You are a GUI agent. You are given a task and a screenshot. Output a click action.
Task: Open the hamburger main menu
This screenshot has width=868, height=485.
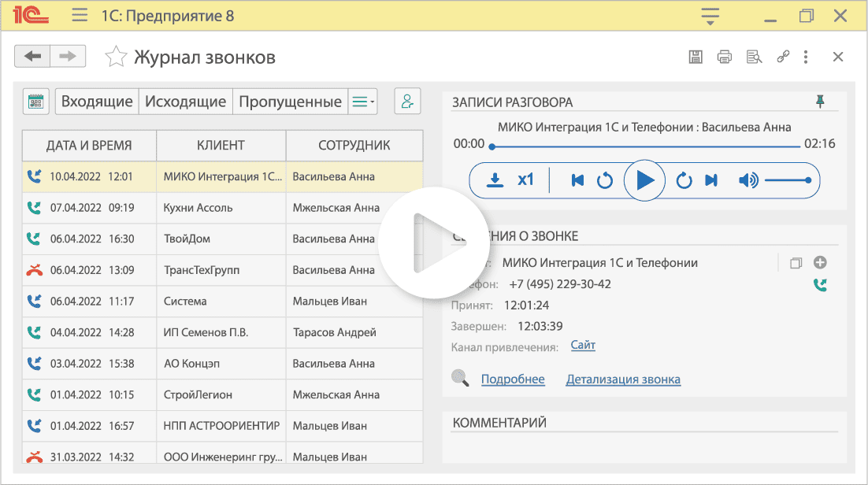[79, 15]
